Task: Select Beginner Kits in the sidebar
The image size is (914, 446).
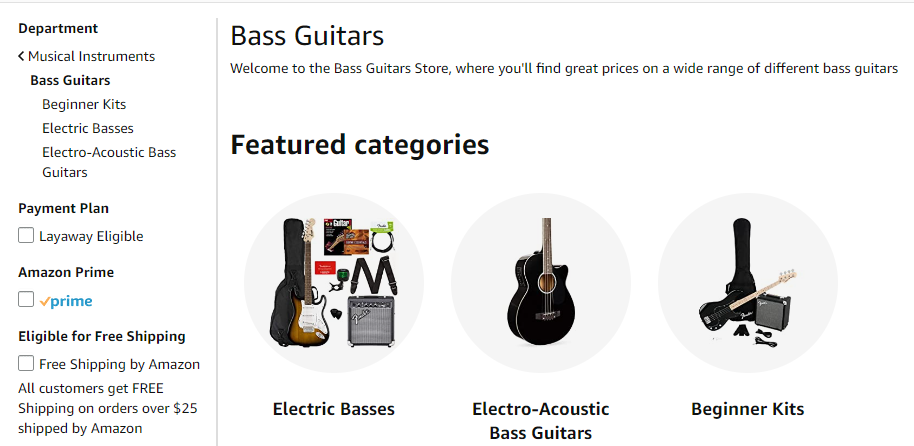Action: 84,104
